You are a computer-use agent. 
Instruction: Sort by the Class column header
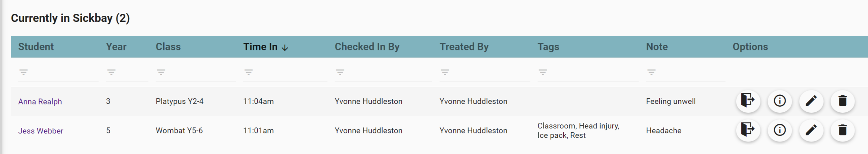pos(168,47)
